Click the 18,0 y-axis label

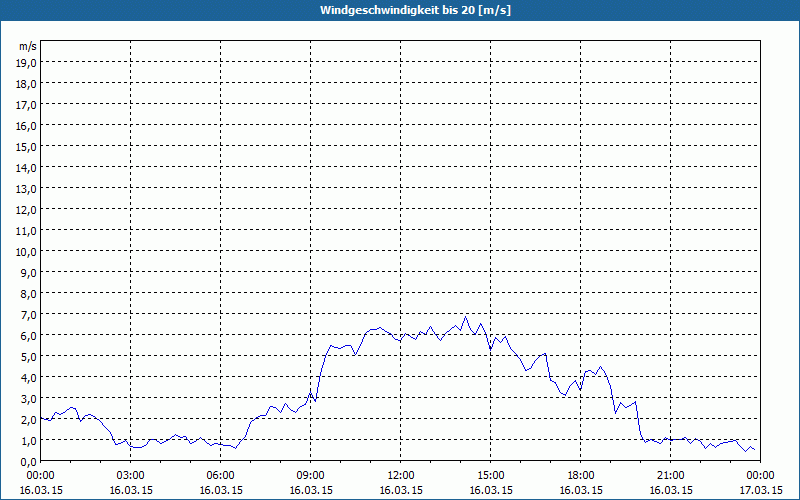[26, 84]
